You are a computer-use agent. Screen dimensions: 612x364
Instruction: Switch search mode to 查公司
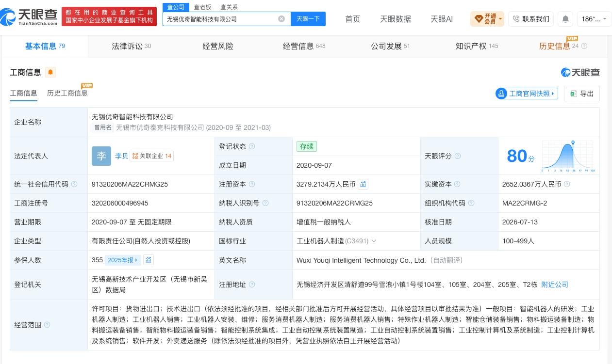(x=176, y=7)
